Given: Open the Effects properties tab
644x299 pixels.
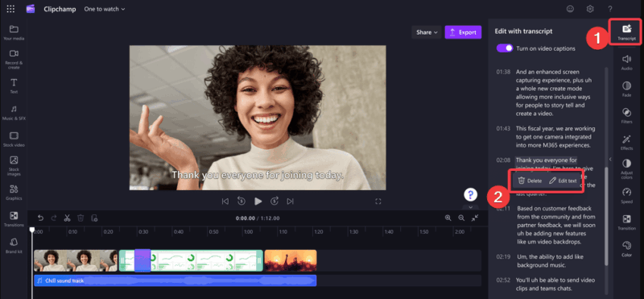Looking at the screenshot, I should coord(626,143).
